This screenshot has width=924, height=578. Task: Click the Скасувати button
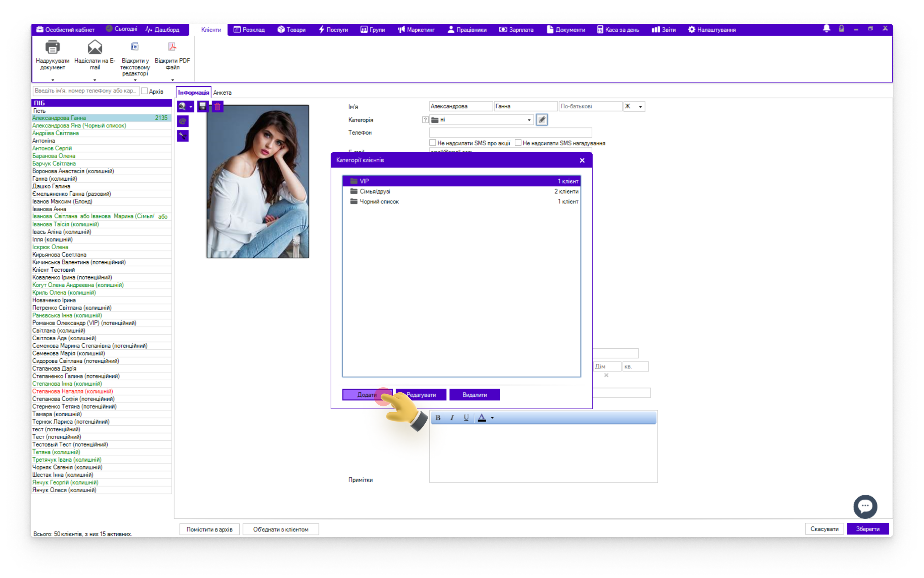pos(824,529)
